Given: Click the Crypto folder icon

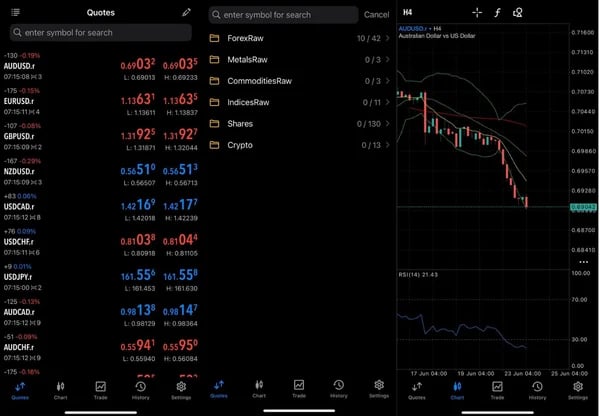Looking at the screenshot, I should point(215,145).
